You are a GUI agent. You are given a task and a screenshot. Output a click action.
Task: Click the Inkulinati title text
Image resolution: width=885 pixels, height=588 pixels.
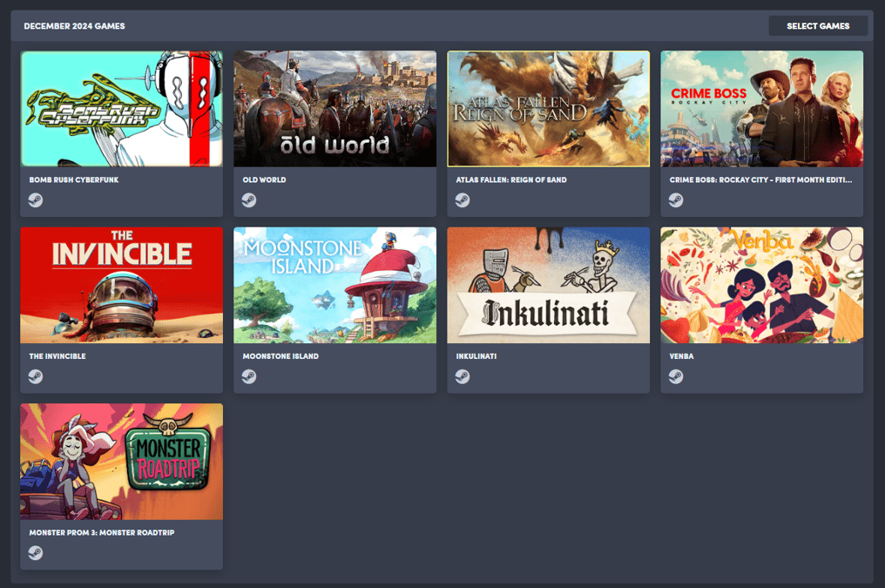pos(476,356)
